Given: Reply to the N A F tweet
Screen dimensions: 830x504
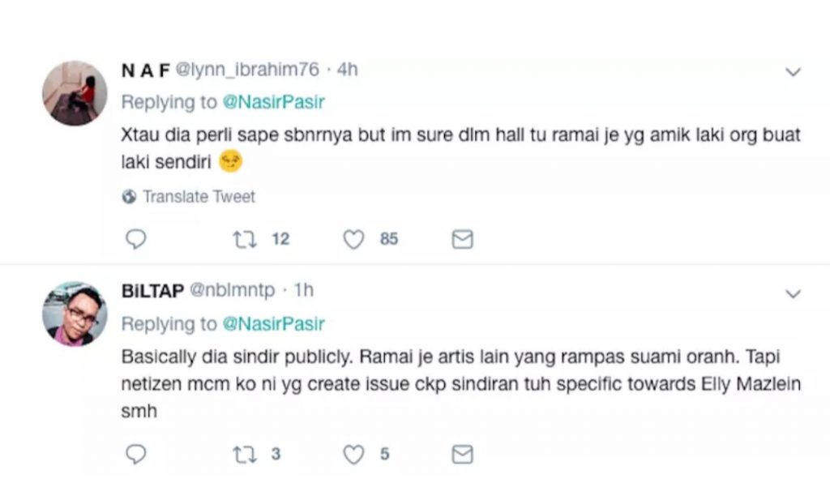Looking at the screenshot, I should [136, 240].
